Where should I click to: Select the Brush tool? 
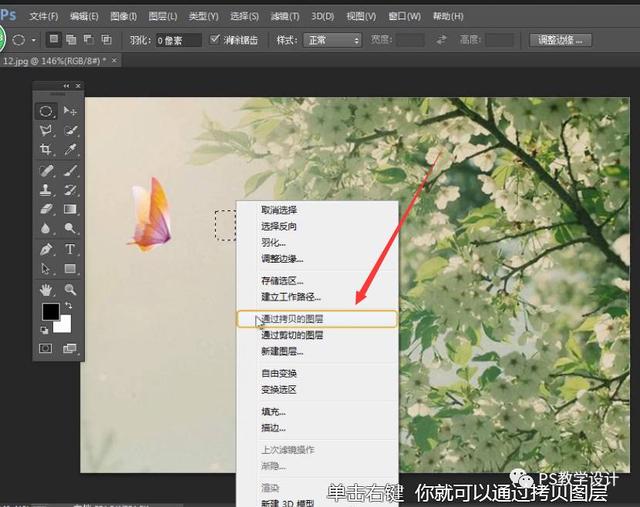click(x=70, y=170)
